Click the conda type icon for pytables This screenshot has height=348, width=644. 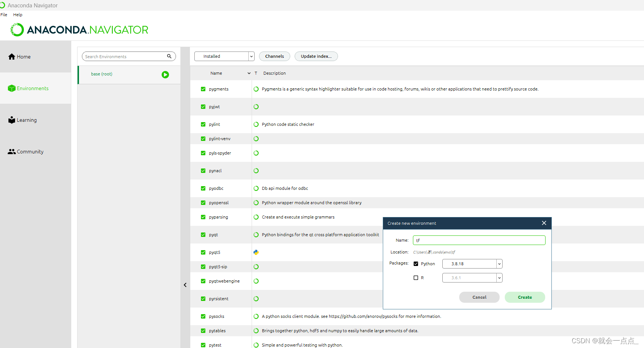pos(256,331)
